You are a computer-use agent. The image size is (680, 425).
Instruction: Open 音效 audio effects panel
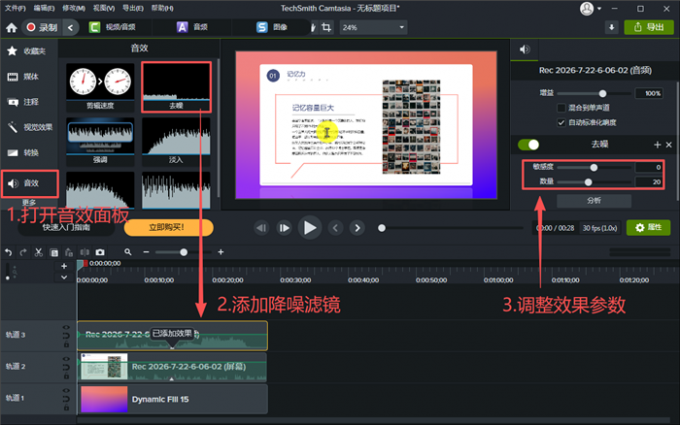click(29, 183)
